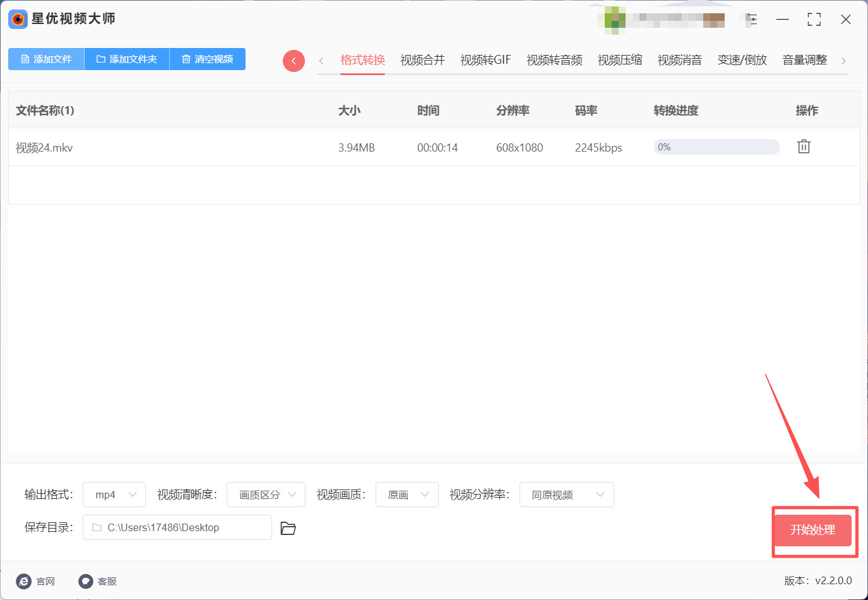Viewport: 868px width, 600px height.
Task: Click the 大小 column header
Action: click(349, 111)
